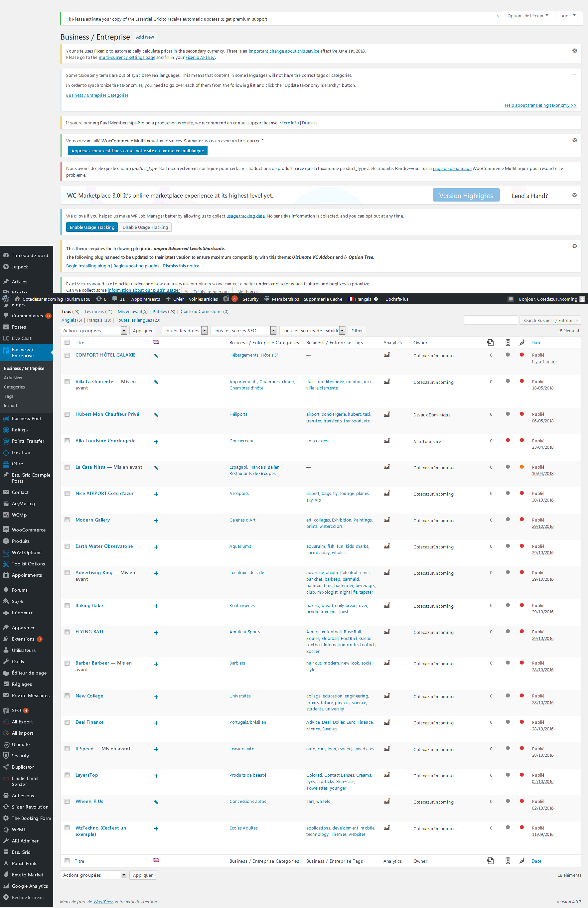Image resolution: width=588 pixels, height=908 pixels.
Task: Click the English flag column header icon
Action: (156, 342)
